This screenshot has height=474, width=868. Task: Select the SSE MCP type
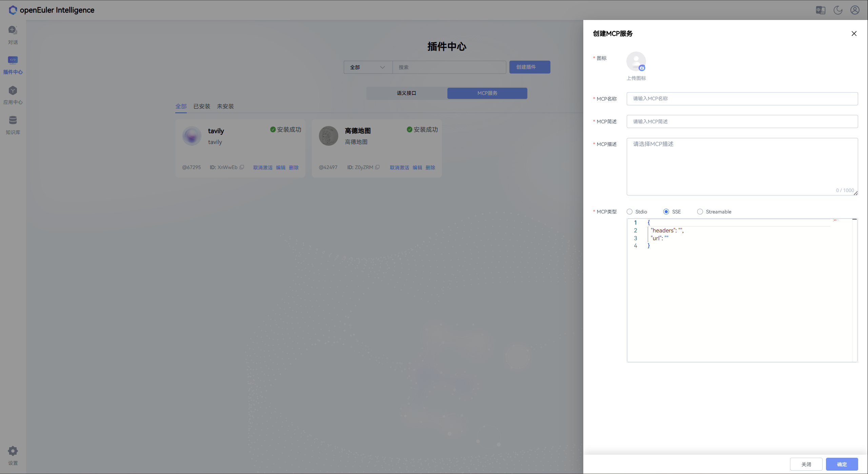click(x=666, y=211)
